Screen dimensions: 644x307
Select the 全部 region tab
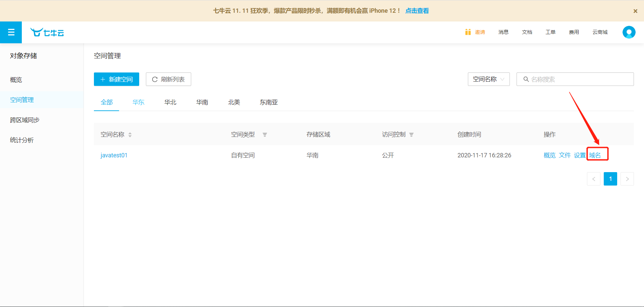pyautogui.click(x=107, y=102)
